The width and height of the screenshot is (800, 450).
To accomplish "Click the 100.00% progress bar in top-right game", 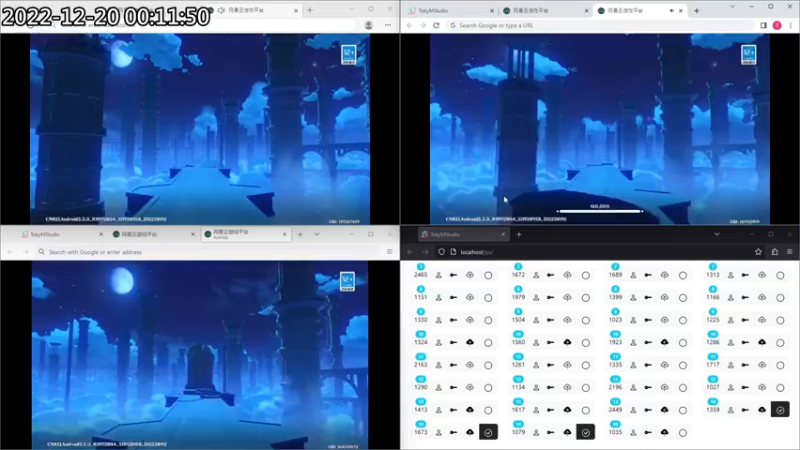I will coord(599,211).
